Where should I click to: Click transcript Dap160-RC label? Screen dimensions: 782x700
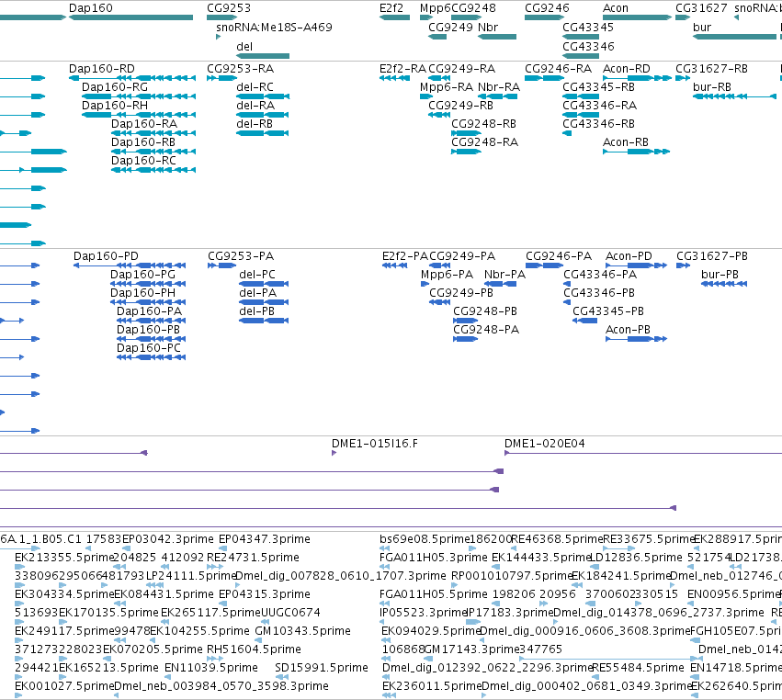click(143, 161)
